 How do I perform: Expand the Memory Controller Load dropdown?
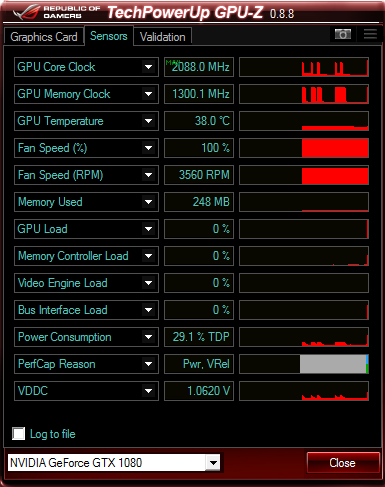[x=148, y=256]
